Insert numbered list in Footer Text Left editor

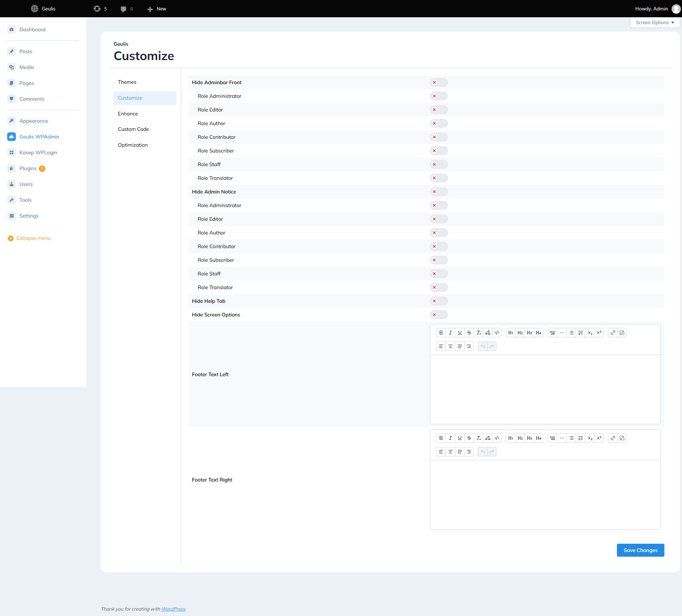pyautogui.click(x=581, y=333)
